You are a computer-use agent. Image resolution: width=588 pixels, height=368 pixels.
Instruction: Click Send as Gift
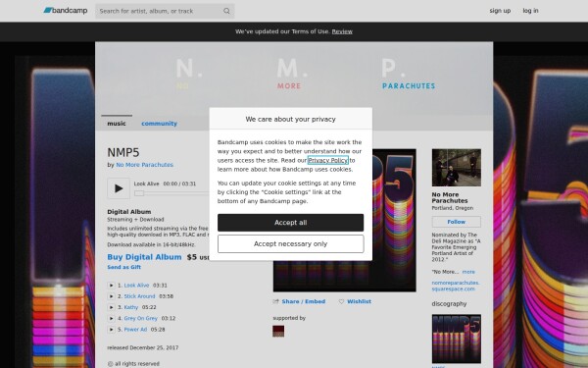tap(124, 267)
